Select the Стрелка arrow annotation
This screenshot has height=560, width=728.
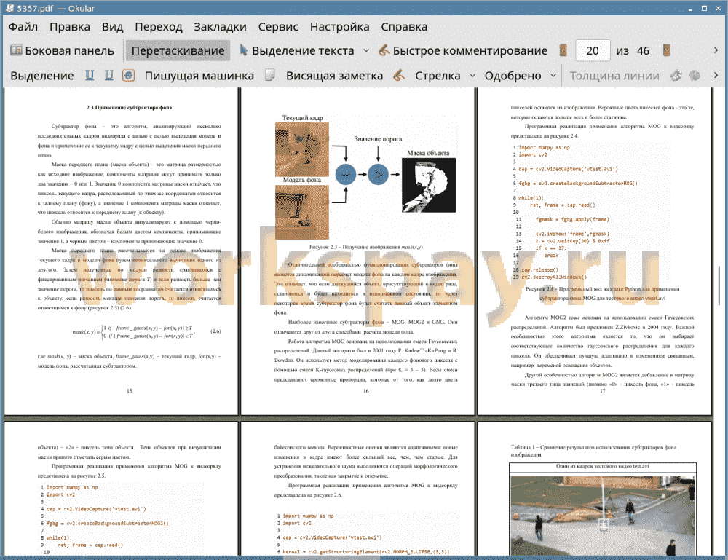pyautogui.click(x=438, y=76)
